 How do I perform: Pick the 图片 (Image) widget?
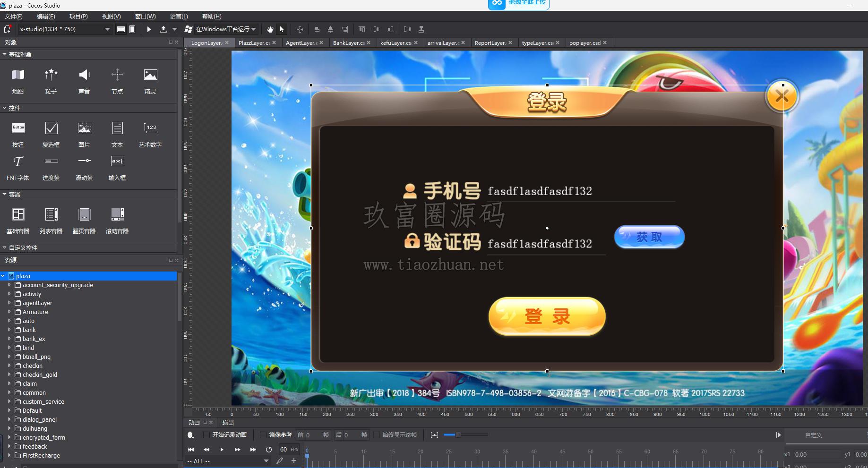[x=84, y=134]
